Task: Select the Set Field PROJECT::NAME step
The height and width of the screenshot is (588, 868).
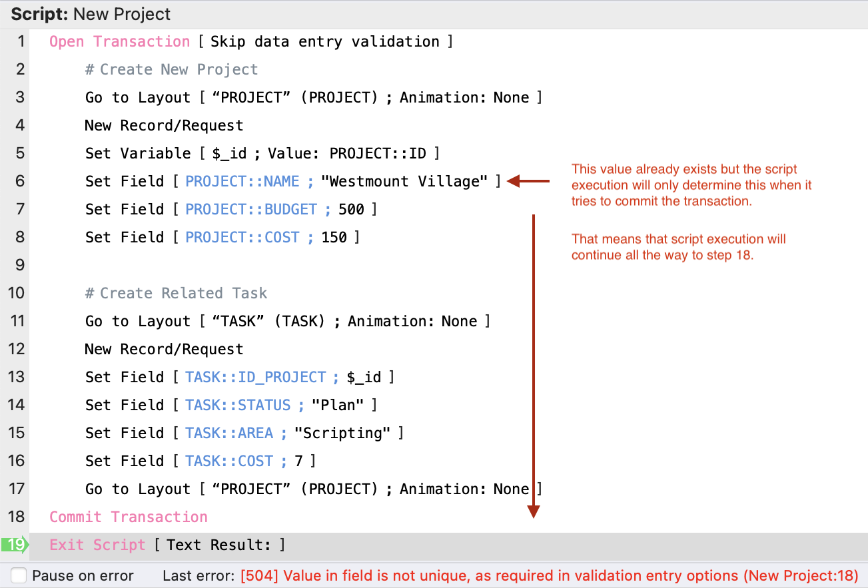Action: tap(292, 181)
